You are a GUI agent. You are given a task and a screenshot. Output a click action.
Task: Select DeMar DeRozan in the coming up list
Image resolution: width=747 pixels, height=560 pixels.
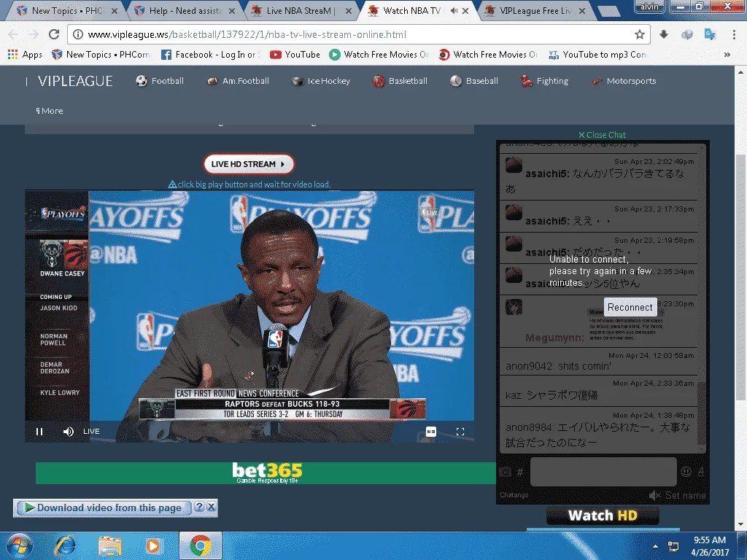tap(55, 367)
